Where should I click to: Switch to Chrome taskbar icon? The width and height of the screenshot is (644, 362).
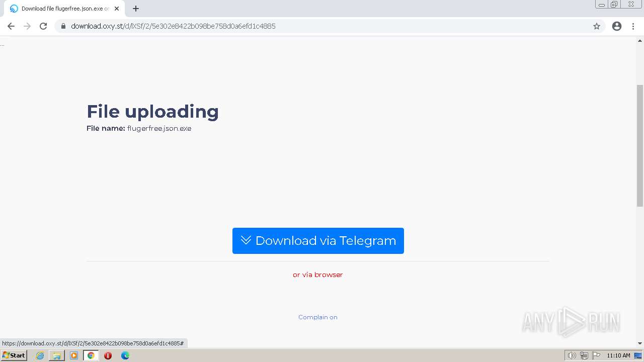pyautogui.click(x=91, y=355)
